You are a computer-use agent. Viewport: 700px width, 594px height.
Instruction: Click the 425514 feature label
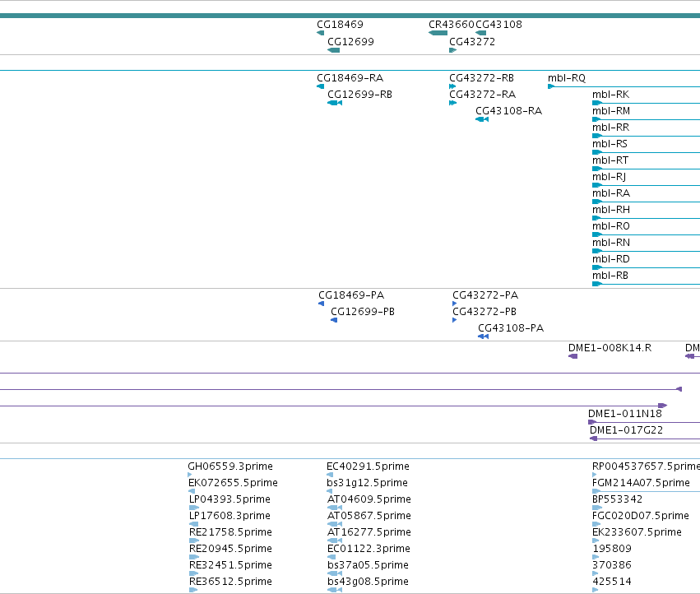tap(612, 582)
